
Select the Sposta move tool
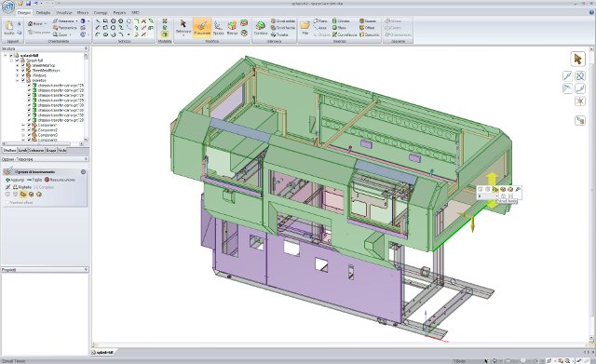218,28
